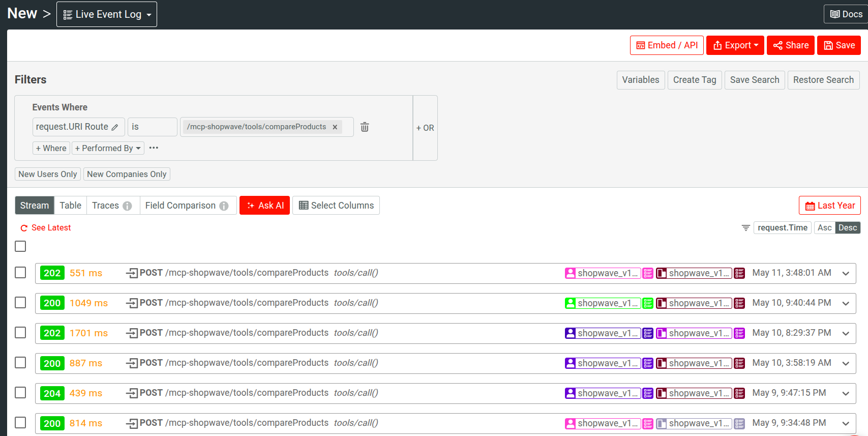Open the Docs link

click(x=846, y=14)
